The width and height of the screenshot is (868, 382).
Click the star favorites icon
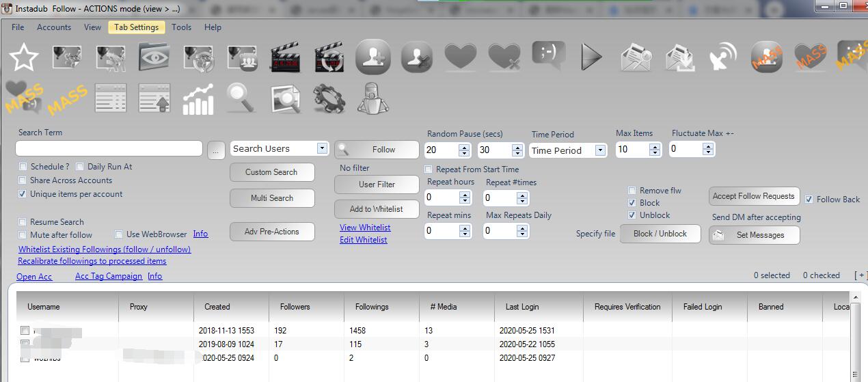pos(24,57)
